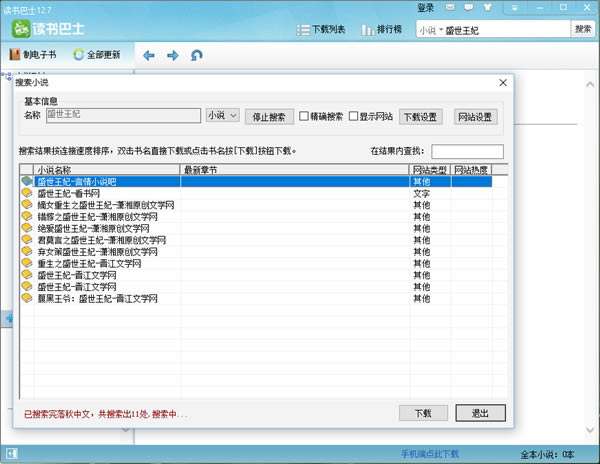The image size is (600, 464).
Task: Click the 全本小说: 0本 status text
Action: (547, 454)
